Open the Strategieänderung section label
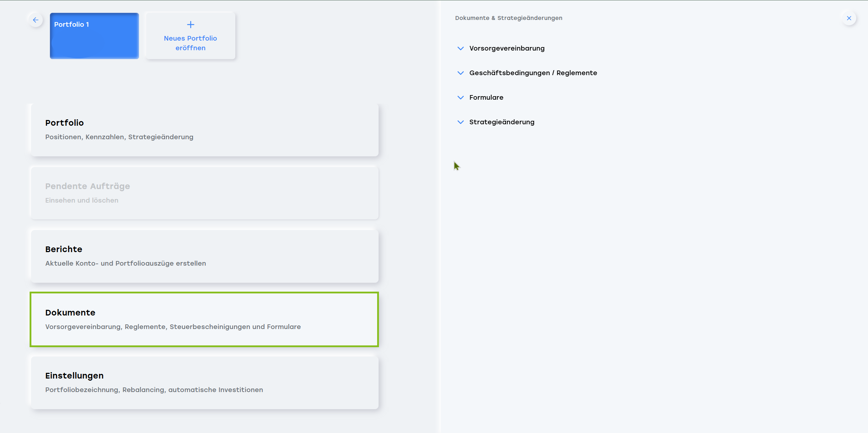The image size is (868, 433). coord(502,122)
